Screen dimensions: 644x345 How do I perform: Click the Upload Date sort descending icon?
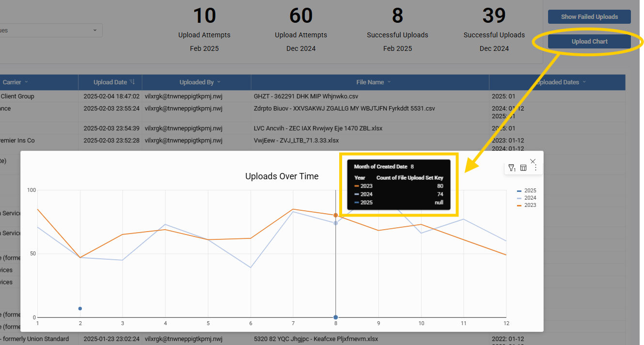(x=132, y=82)
